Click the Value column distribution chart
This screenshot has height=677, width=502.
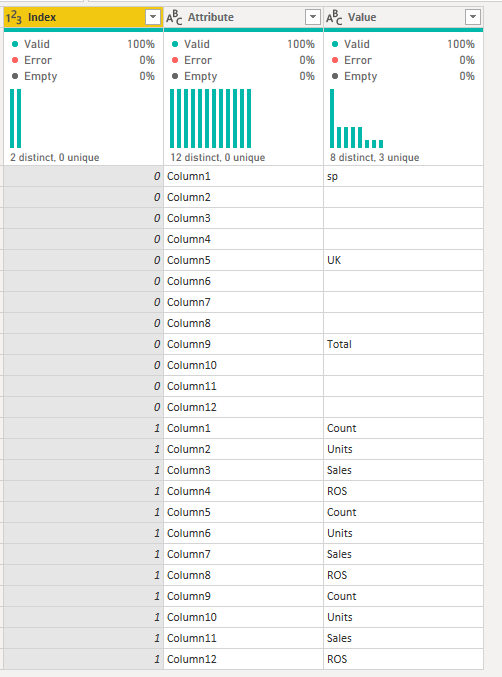pyautogui.click(x=357, y=118)
